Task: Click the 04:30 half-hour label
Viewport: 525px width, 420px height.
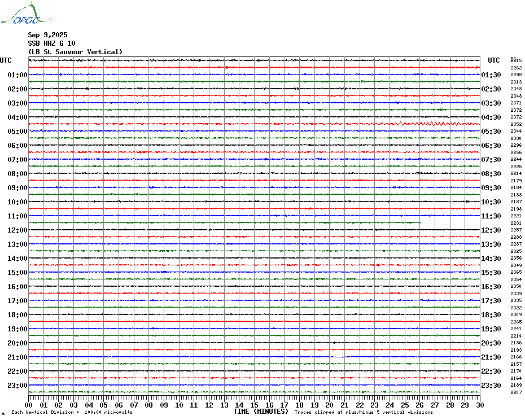Action: [491, 117]
